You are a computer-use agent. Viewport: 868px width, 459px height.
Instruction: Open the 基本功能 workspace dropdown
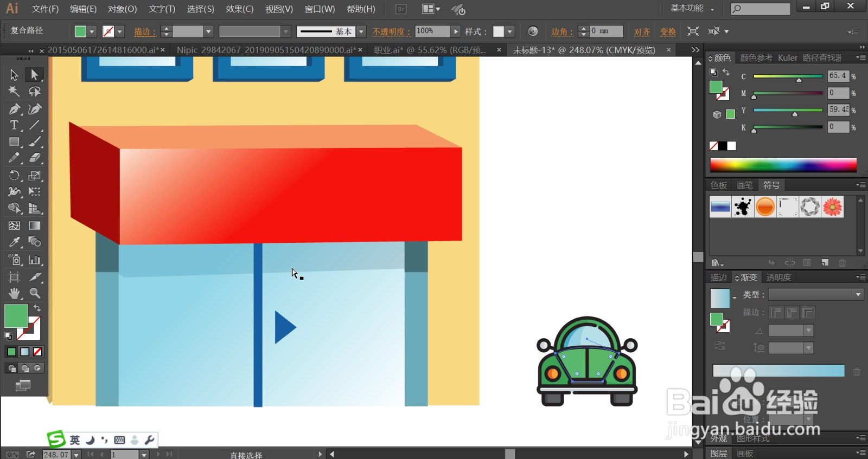(692, 8)
